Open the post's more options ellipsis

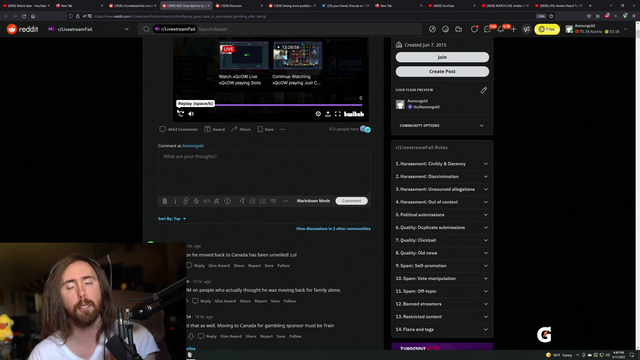[282, 129]
